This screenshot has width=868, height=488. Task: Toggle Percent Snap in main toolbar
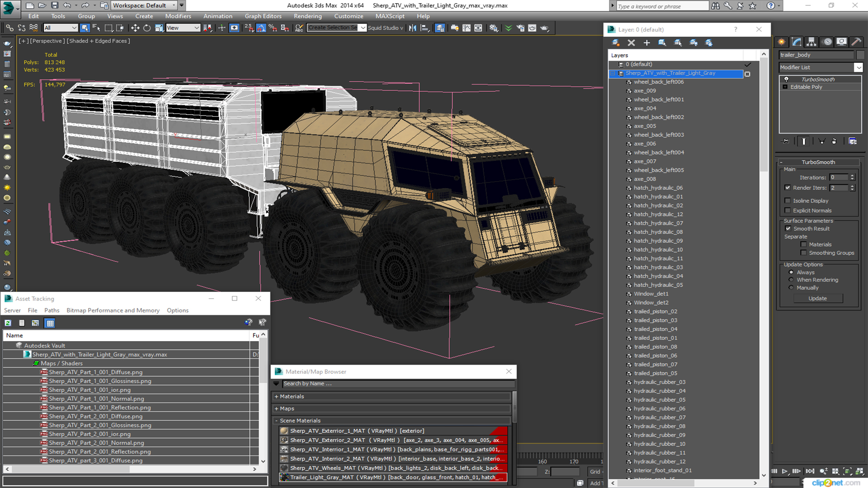[x=273, y=28]
